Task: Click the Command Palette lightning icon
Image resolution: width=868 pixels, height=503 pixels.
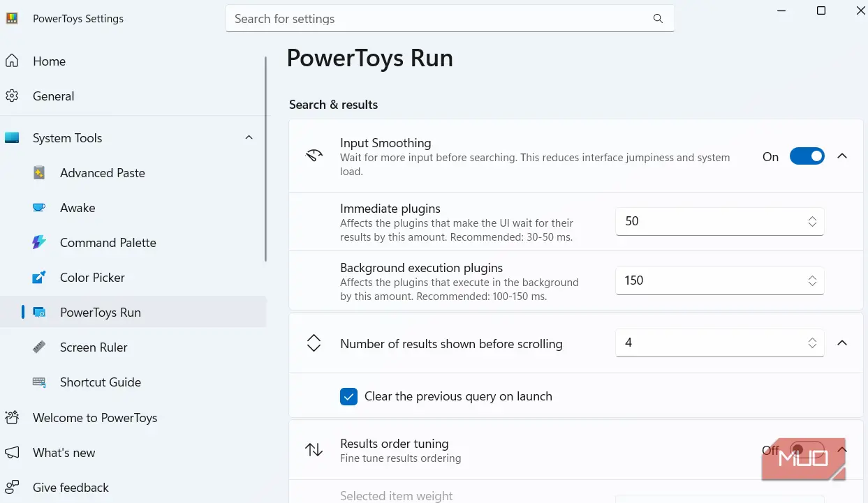Action: [x=39, y=243]
